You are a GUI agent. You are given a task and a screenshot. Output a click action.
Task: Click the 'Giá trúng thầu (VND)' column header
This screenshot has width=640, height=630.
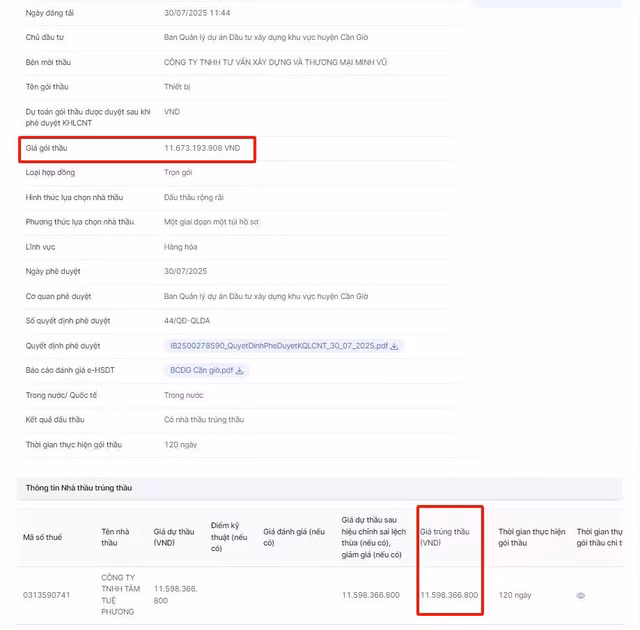coord(444,537)
